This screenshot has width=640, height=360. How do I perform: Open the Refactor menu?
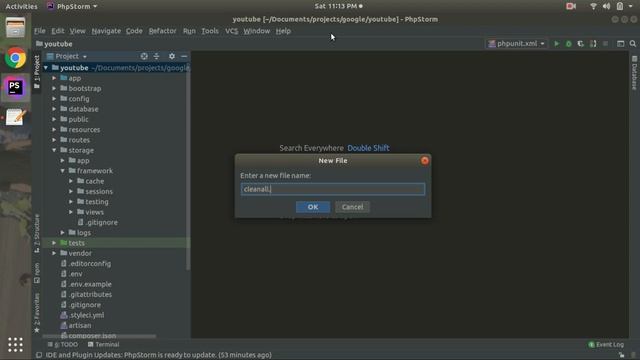coord(162,31)
